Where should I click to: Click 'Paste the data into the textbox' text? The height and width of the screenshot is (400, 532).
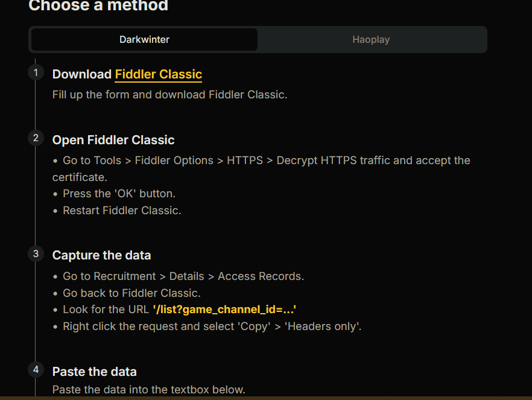(x=148, y=390)
